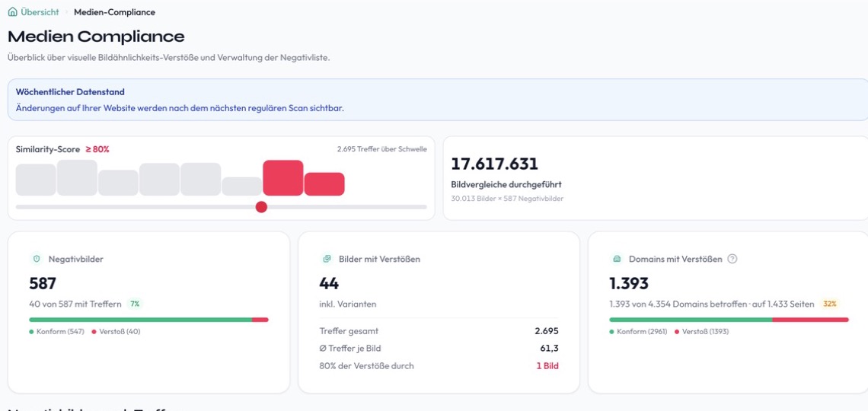Click the 'Treffer gesamt' row value 2.695

tap(547, 331)
